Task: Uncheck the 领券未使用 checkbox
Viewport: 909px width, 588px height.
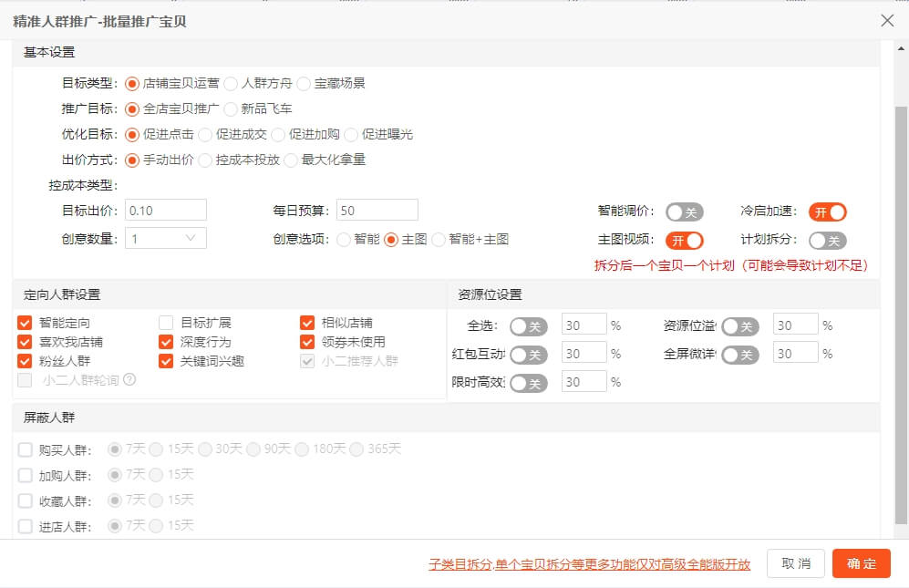Action: (x=307, y=342)
